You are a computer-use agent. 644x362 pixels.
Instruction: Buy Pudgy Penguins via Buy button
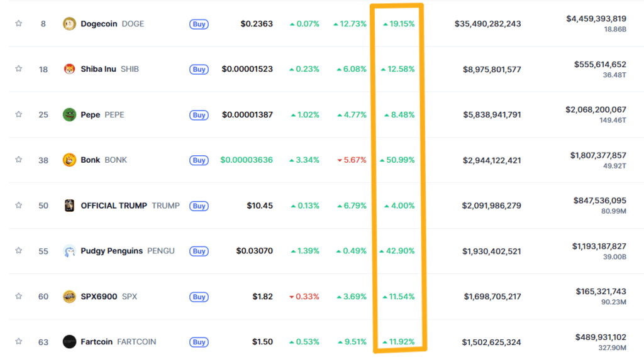coord(199,251)
